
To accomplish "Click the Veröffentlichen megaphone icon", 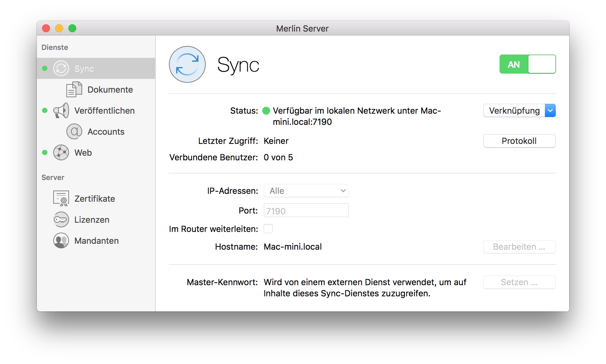I will 61,111.
